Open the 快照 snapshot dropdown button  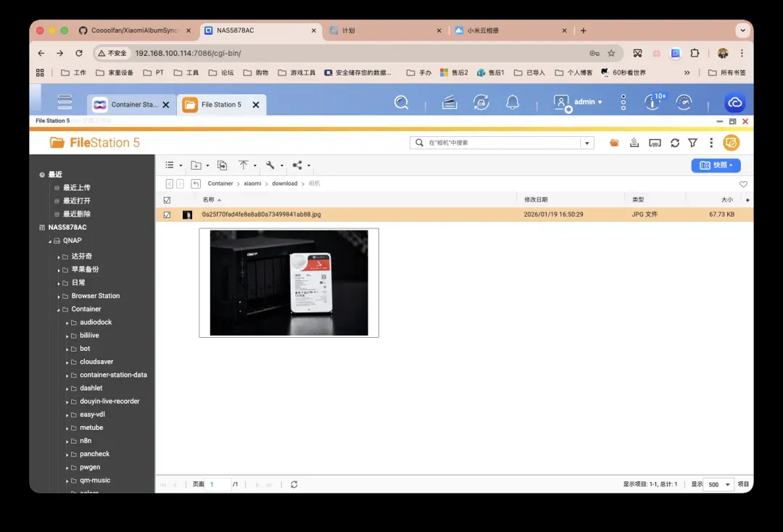click(x=716, y=165)
